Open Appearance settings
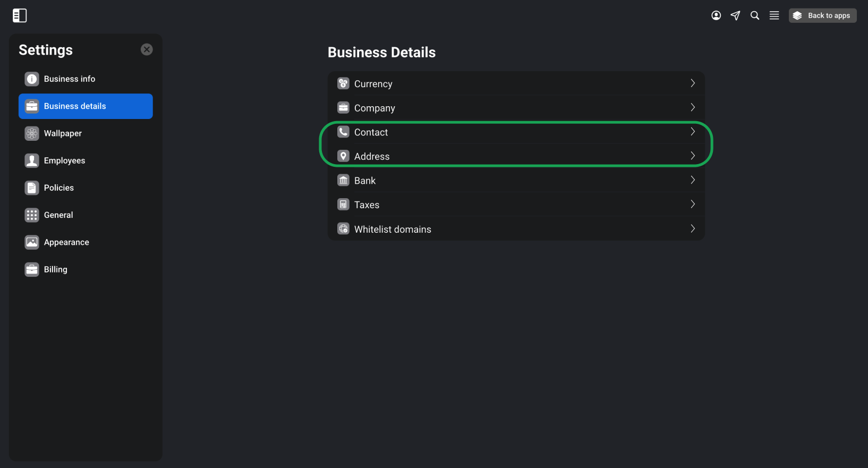The height and width of the screenshot is (468, 868). pos(86,242)
